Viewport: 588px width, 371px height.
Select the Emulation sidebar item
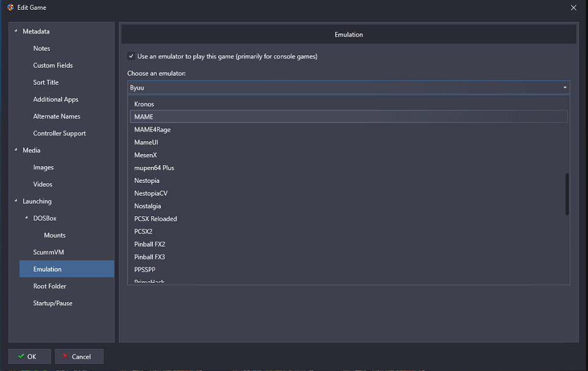click(67, 269)
